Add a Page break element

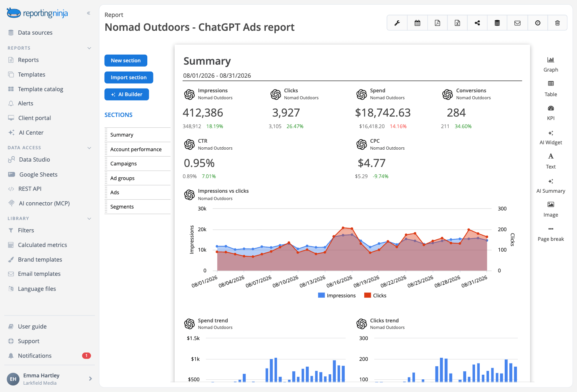551,234
